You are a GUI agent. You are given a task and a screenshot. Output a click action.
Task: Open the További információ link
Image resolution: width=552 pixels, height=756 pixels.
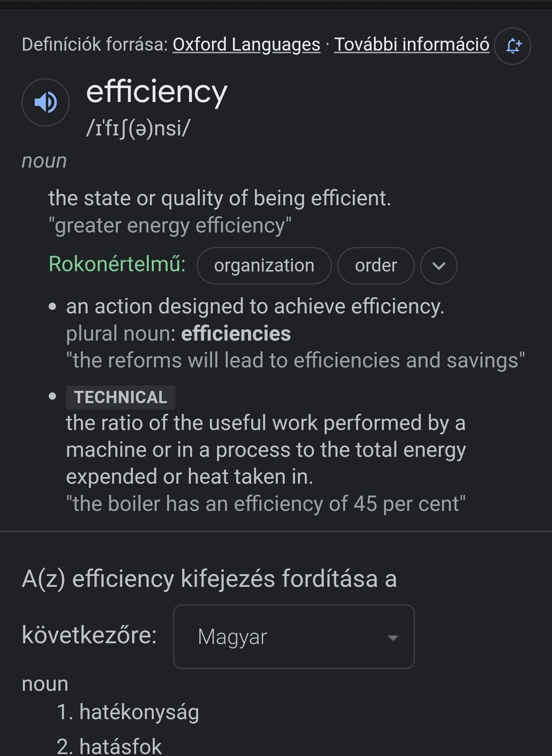point(411,45)
